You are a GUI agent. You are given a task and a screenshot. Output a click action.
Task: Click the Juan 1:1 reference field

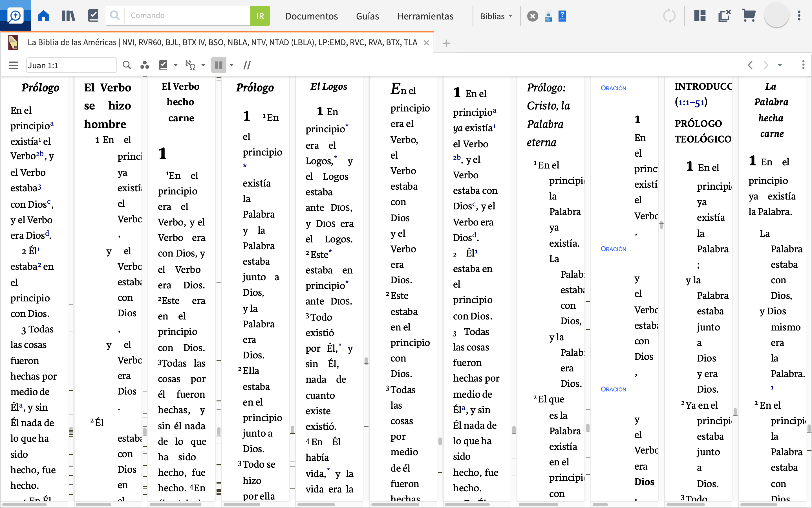coord(71,65)
